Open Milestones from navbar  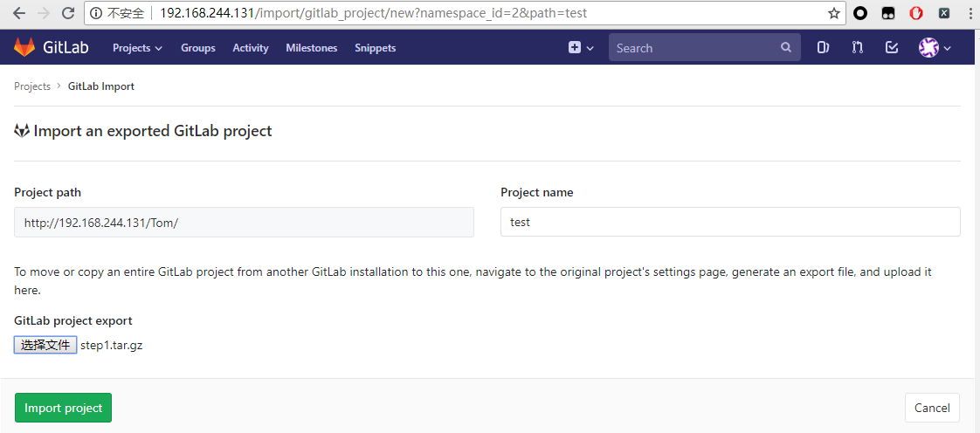pos(311,48)
